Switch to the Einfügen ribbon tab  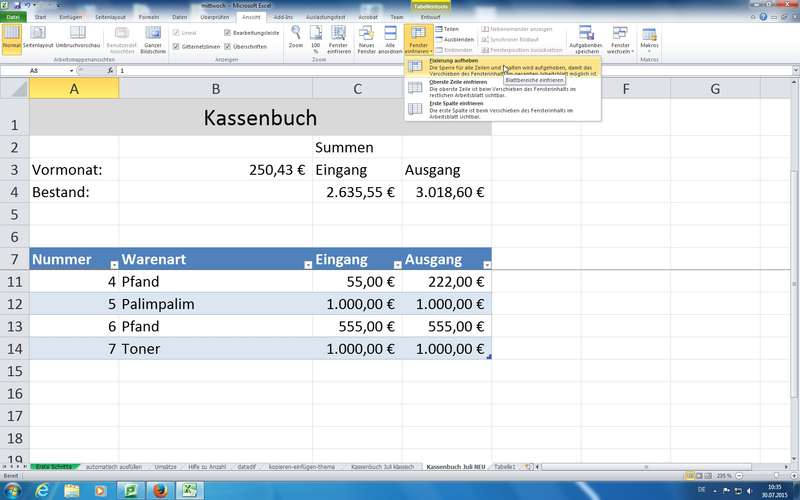point(70,17)
